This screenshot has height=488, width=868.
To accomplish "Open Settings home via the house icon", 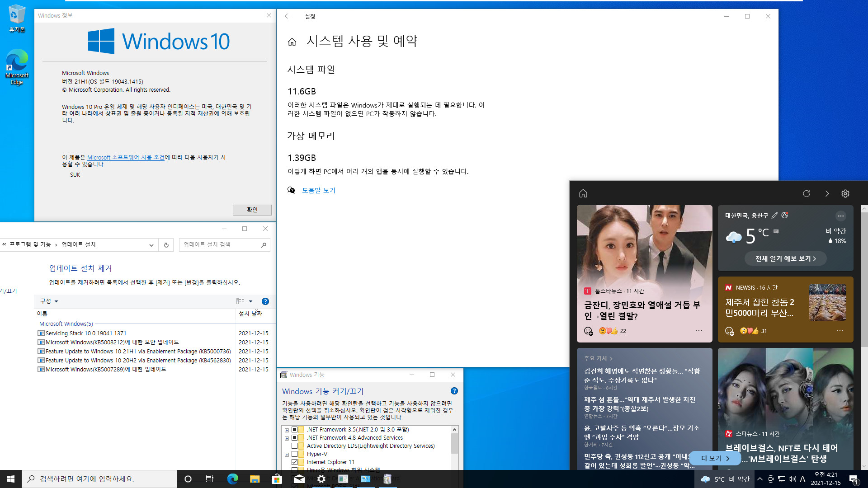I will 292,42.
